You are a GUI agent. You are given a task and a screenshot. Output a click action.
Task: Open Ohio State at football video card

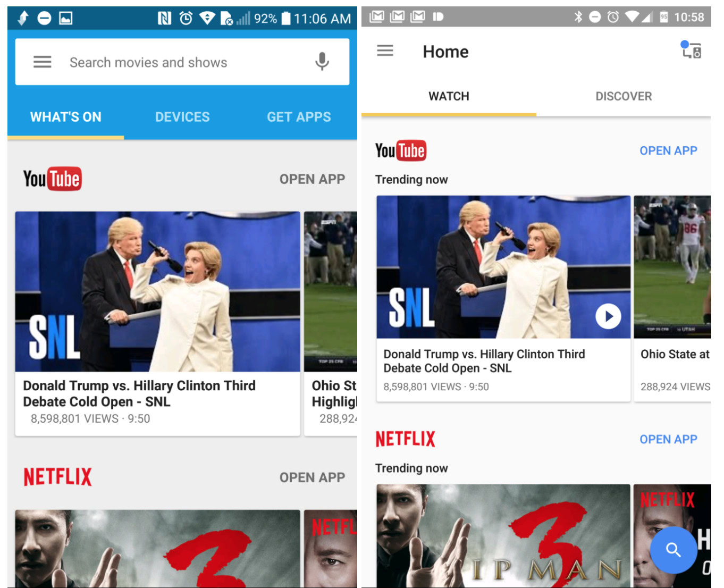tap(672, 298)
